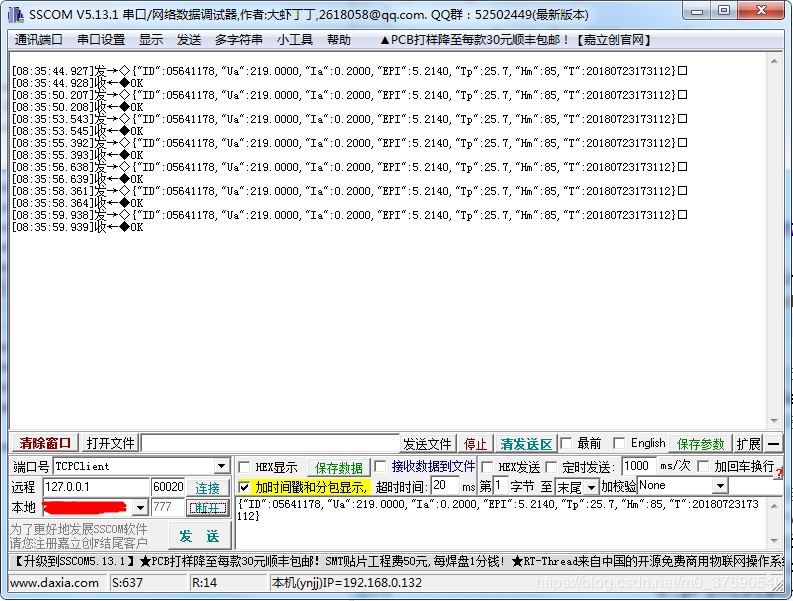Open the 嘉立创官网 PCB advertisement link
This screenshot has height=601, width=793.
coord(515,40)
